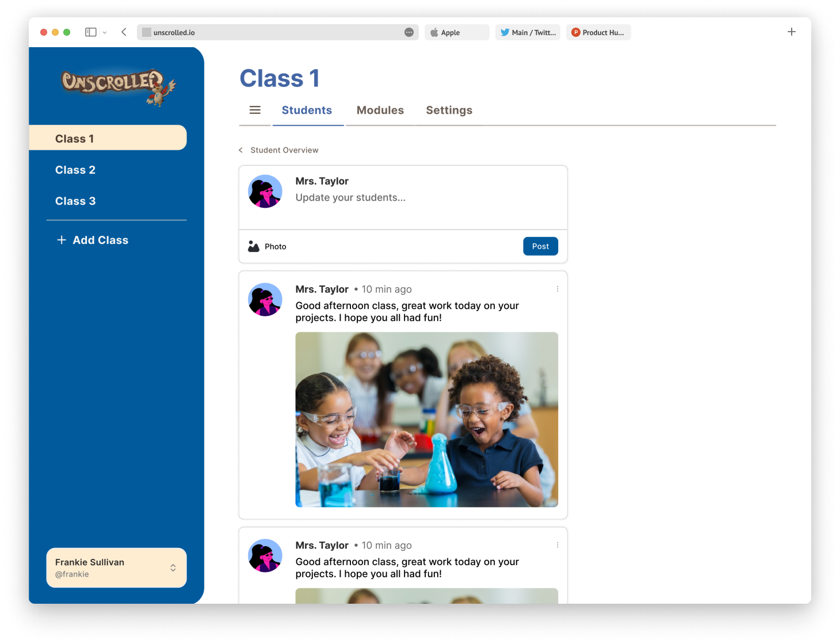Toggle the browser sidebar icon
Screen dimensions: 840x644
point(90,32)
